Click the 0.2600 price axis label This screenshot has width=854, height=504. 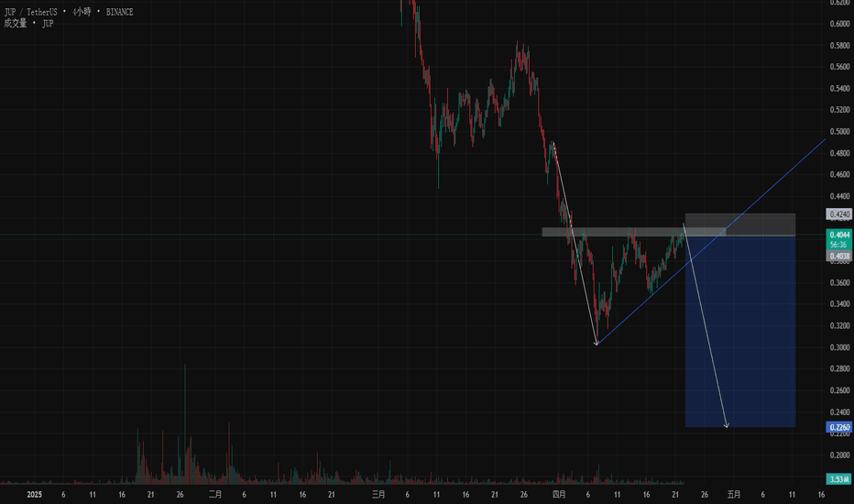point(839,390)
